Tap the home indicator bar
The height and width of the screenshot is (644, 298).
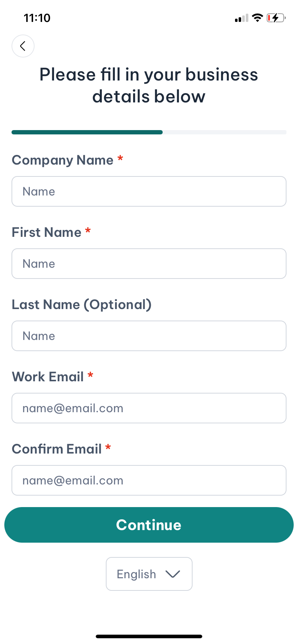click(x=149, y=636)
